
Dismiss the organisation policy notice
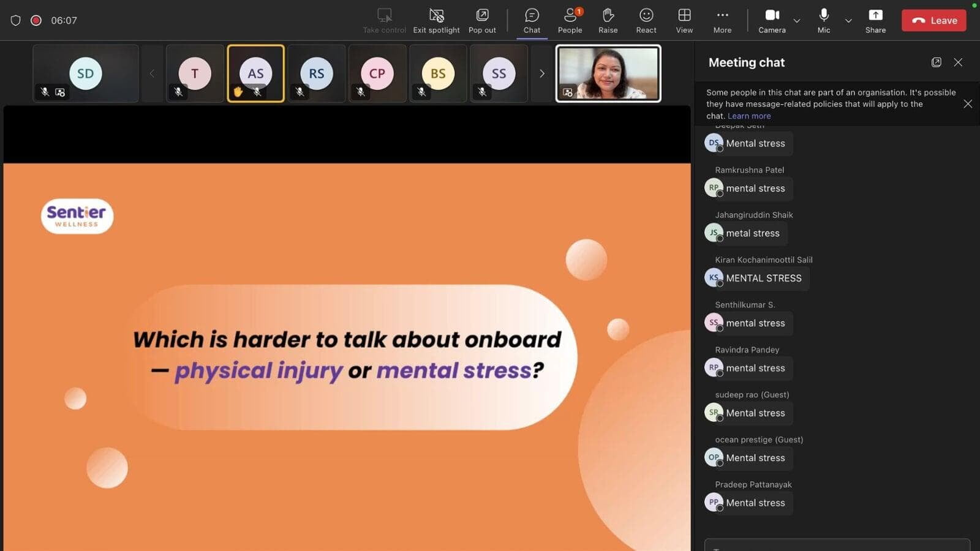(x=968, y=104)
